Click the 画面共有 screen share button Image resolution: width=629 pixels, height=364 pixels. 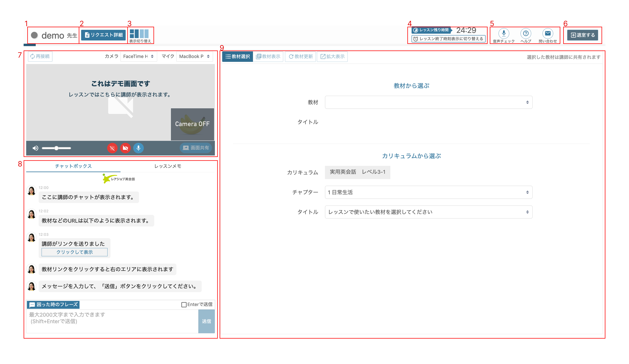click(196, 148)
